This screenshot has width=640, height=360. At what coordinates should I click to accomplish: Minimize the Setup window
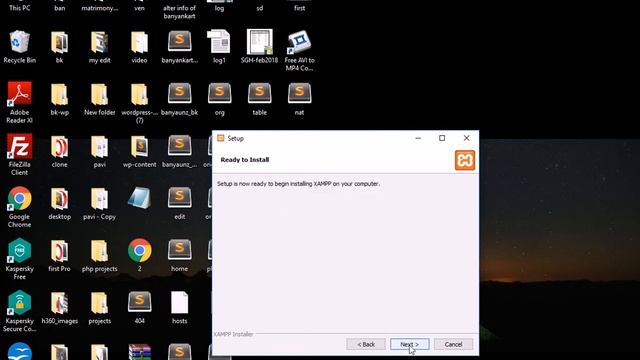(418, 138)
